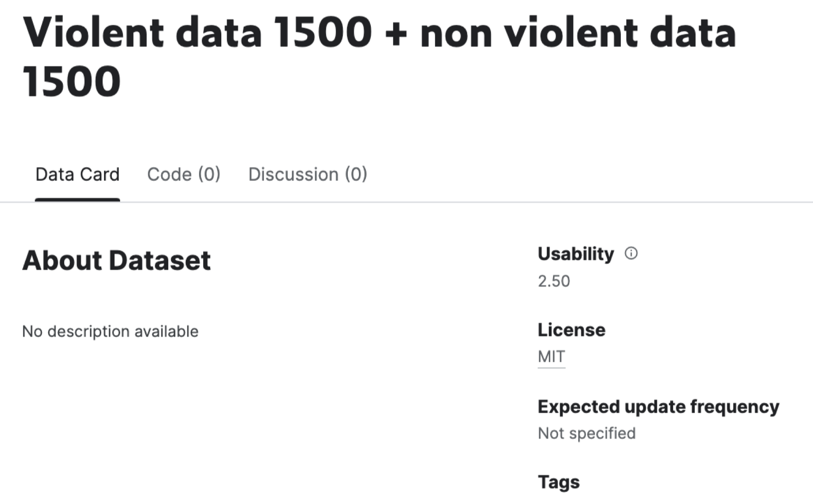Click the Not specified frequency value

click(587, 433)
